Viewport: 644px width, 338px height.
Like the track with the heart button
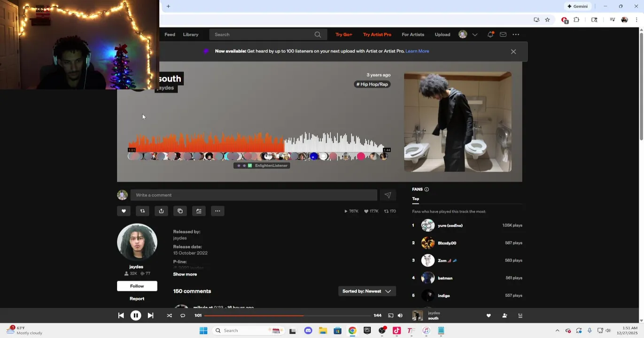[124, 211]
